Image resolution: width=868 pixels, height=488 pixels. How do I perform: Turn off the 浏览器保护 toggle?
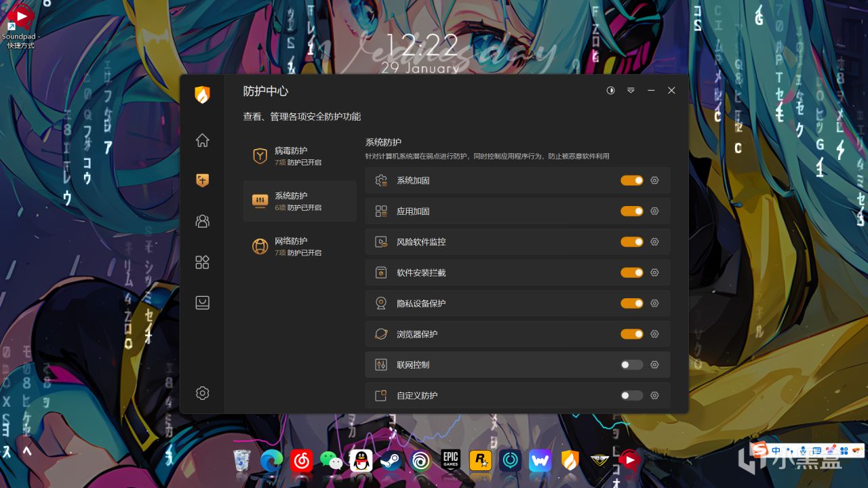[632, 333]
